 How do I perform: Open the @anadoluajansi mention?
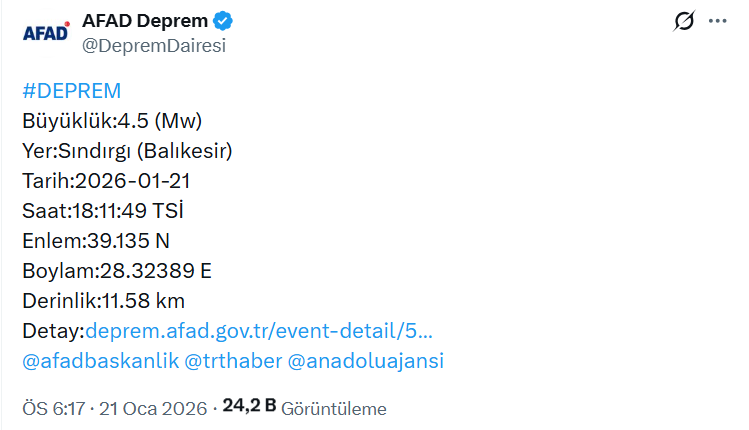[x=365, y=361]
